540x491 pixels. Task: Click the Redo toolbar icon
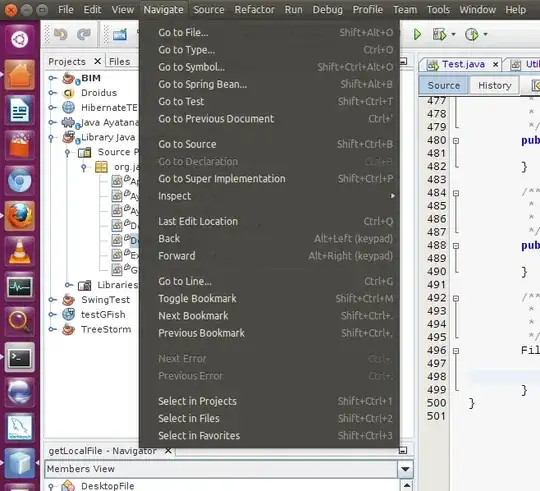[x=84, y=34]
